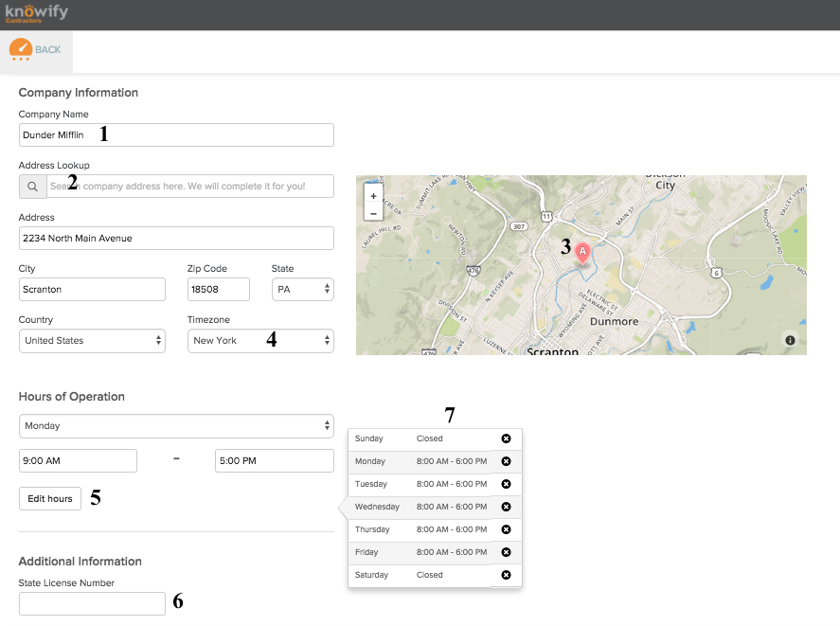Viewport: 840px width, 626px height.
Task: Zoom out on the map
Action: 373,213
